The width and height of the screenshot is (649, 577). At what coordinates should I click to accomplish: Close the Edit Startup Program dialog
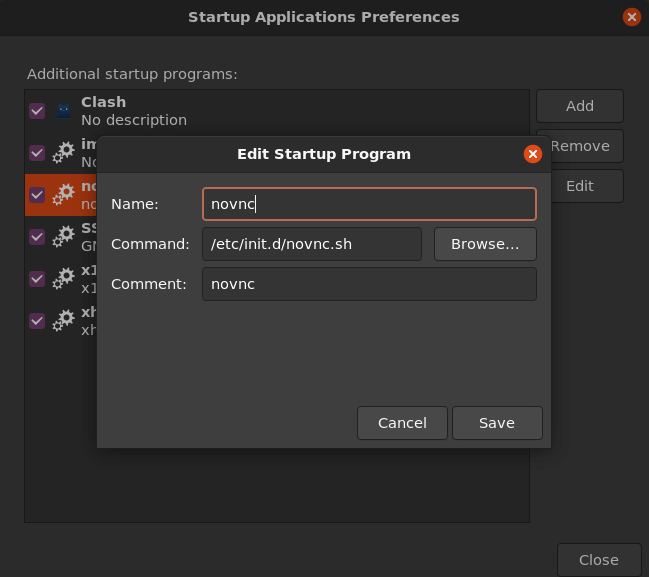pyautogui.click(x=533, y=154)
